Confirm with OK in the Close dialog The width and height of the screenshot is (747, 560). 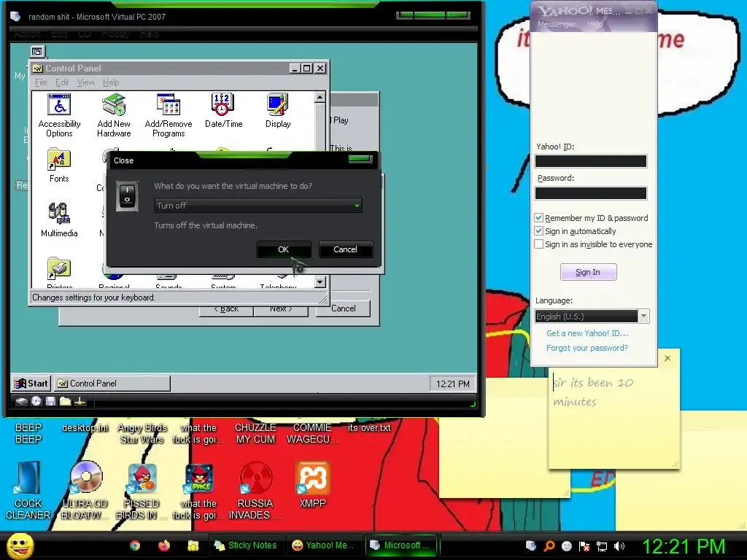click(284, 249)
